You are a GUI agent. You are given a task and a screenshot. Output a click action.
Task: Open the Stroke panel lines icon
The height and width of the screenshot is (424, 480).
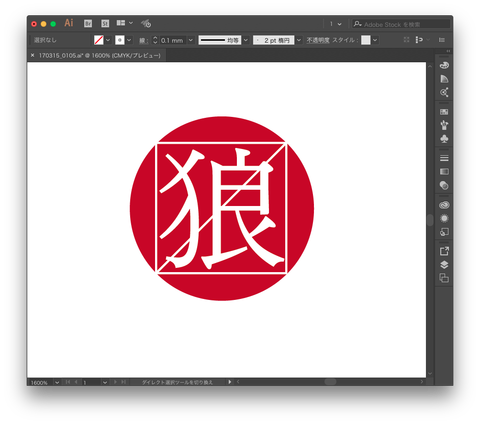[444, 158]
